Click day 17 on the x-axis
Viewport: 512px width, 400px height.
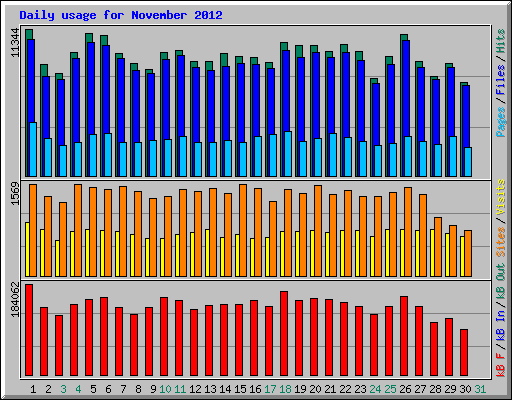270,389
